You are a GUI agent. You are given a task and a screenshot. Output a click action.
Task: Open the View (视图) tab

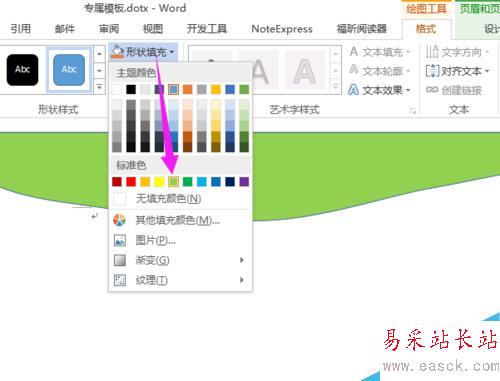click(x=153, y=29)
